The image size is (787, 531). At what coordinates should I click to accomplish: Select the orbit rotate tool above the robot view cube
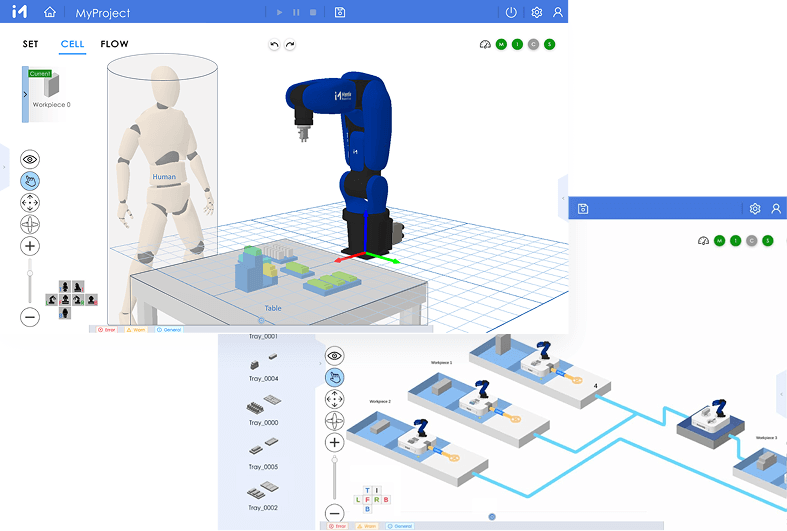click(30, 224)
